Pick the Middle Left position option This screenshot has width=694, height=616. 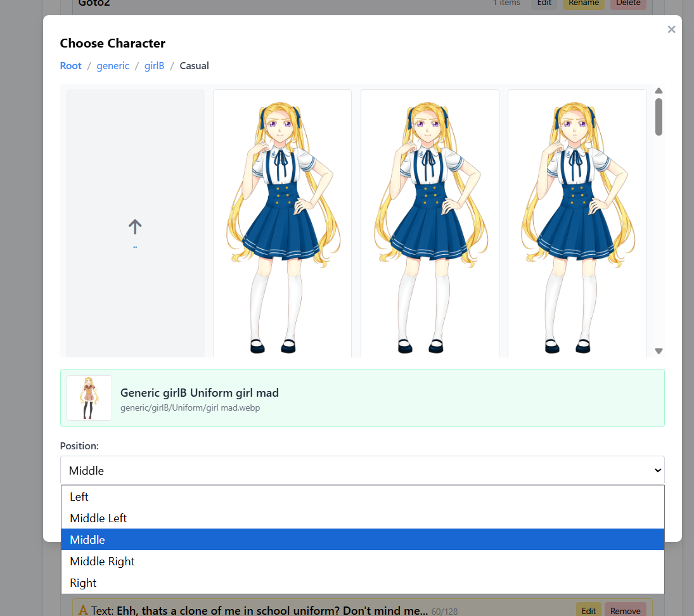[x=98, y=518]
